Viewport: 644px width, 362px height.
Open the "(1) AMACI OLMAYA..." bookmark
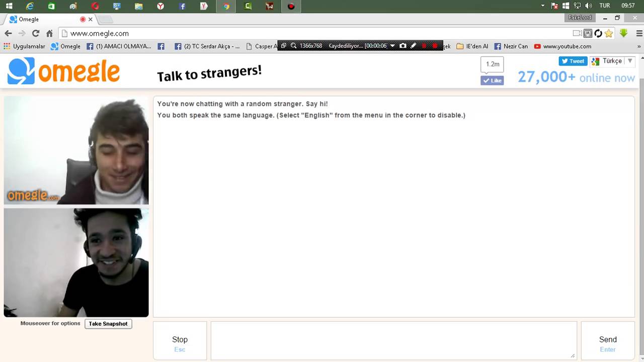point(119,46)
